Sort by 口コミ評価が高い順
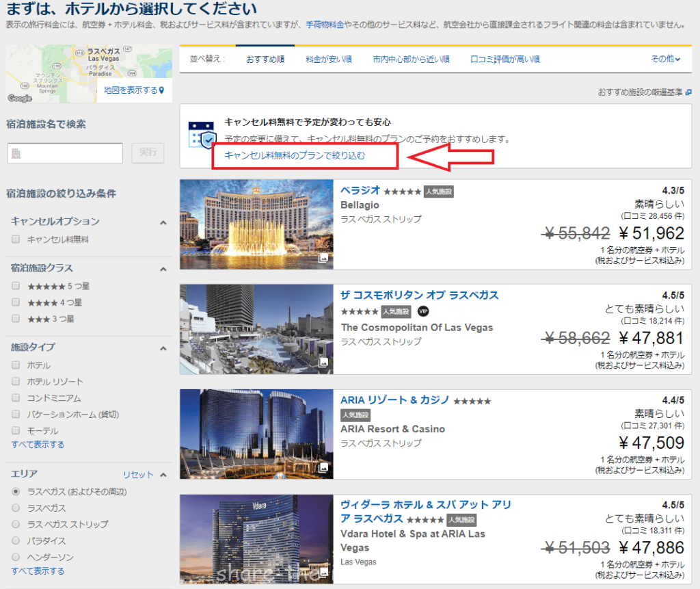Image resolution: width=700 pixels, height=589 pixels. click(x=505, y=60)
